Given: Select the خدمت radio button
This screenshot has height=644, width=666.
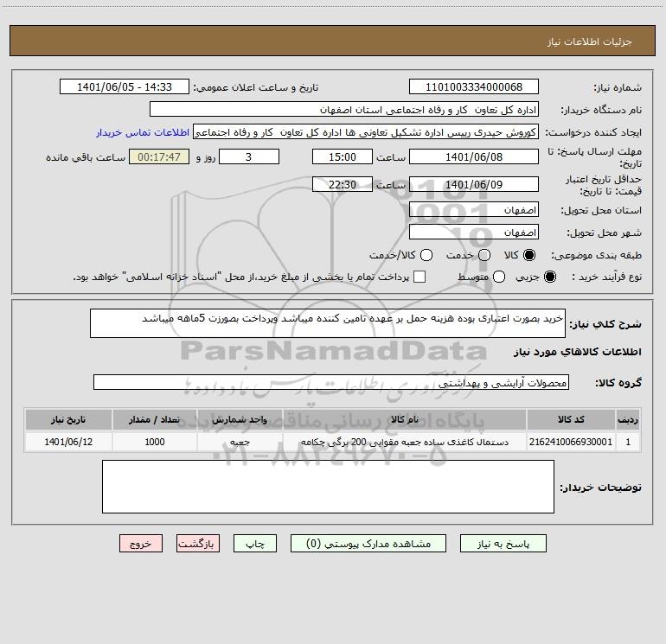Looking at the screenshot, I should coord(484,255).
